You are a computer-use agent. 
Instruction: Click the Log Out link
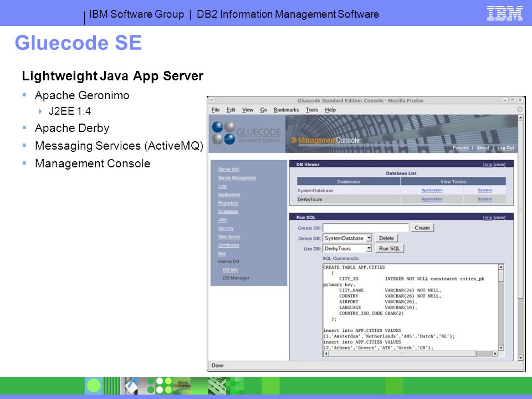click(x=505, y=147)
